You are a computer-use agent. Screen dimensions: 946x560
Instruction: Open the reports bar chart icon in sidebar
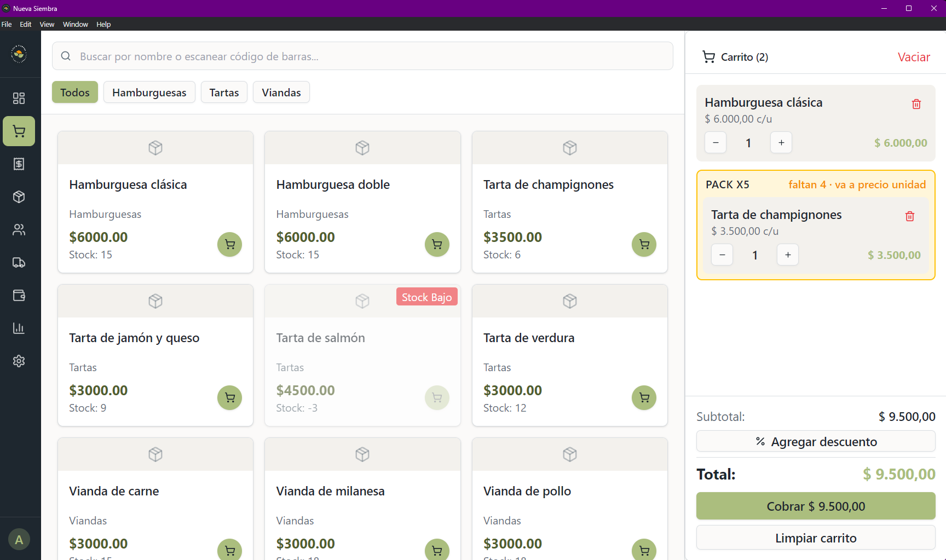click(x=19, y=328)
